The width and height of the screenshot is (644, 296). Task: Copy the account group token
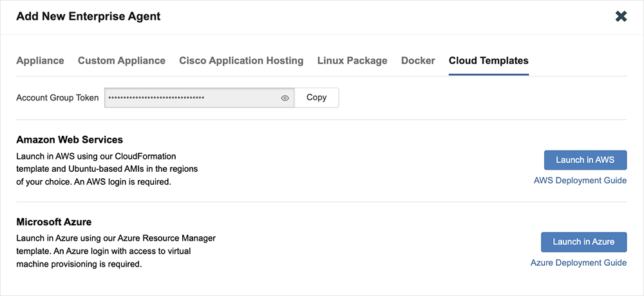(316, 98)
